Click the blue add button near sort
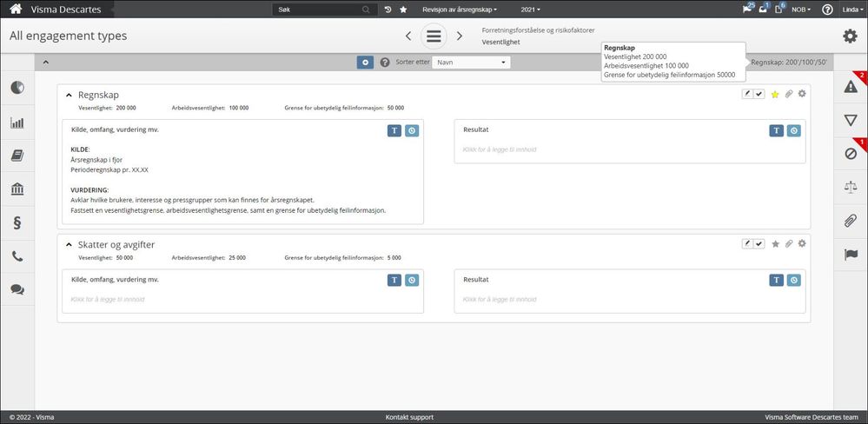 pos(365,63)
